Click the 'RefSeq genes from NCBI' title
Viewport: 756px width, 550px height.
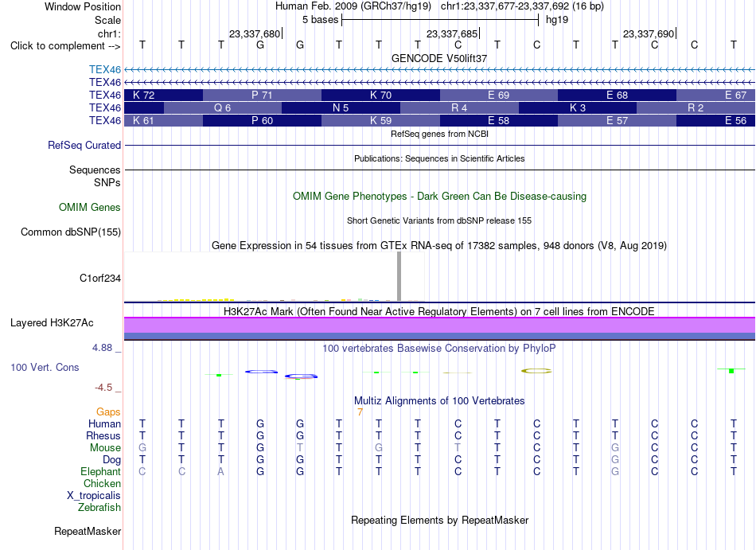(439, 134)
